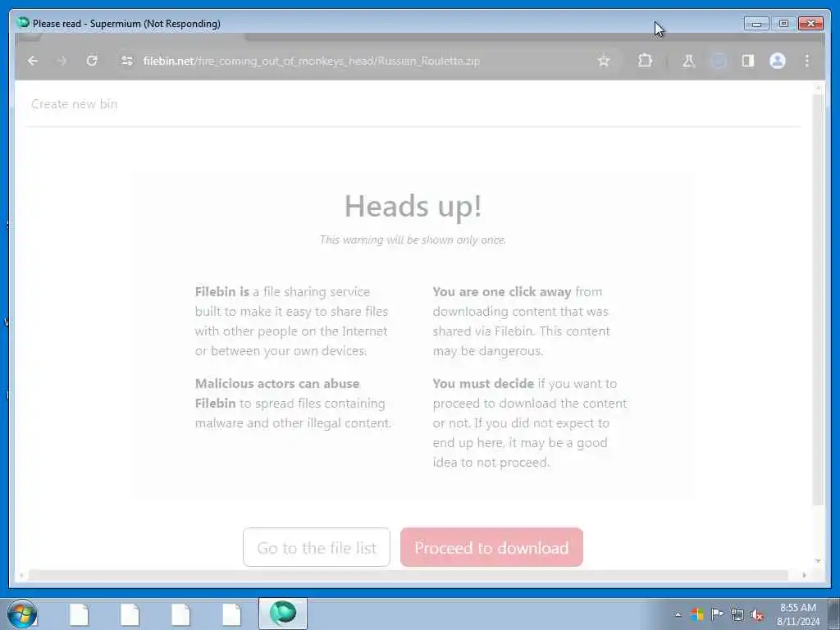Open the Action Center flag icon
The image size is (840, 630).
[x=717, y=614]
